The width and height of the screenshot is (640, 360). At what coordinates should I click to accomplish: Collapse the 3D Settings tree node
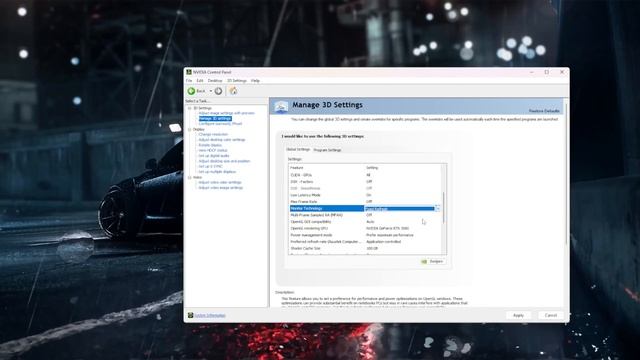pos(189,108)
